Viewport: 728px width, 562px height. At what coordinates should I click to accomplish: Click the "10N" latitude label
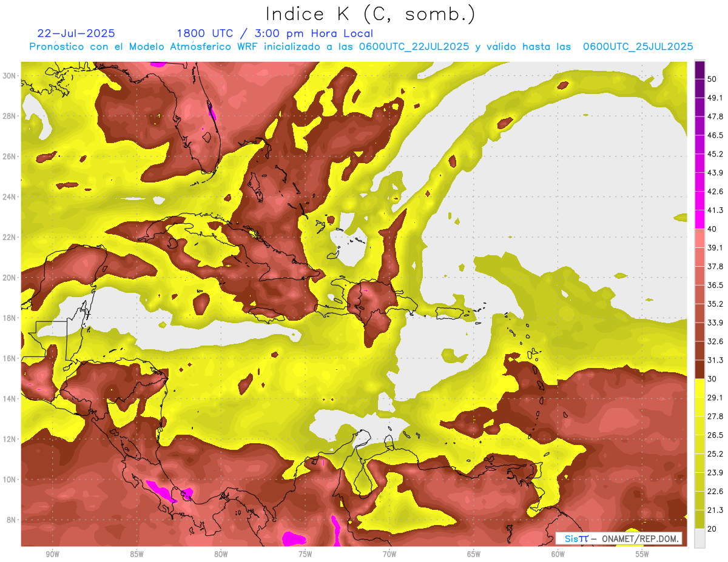click(10, 480)
